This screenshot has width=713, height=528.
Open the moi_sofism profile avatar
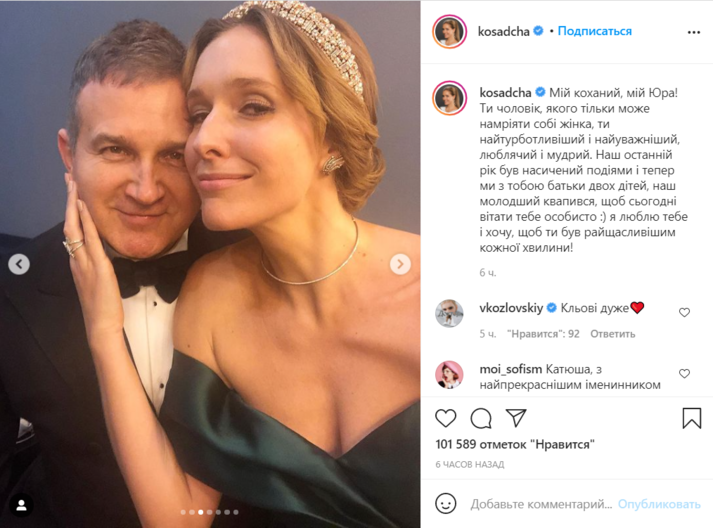click(x=449, y=374)
